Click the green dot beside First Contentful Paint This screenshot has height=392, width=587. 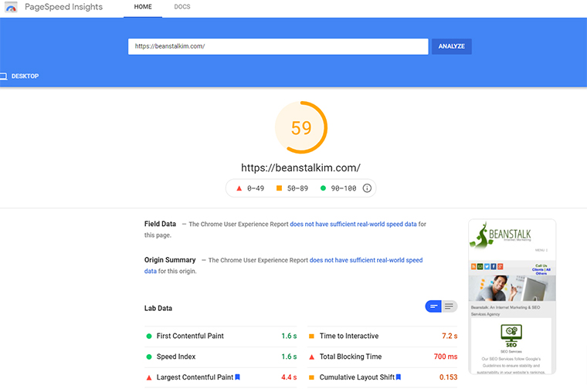(149, 336)
